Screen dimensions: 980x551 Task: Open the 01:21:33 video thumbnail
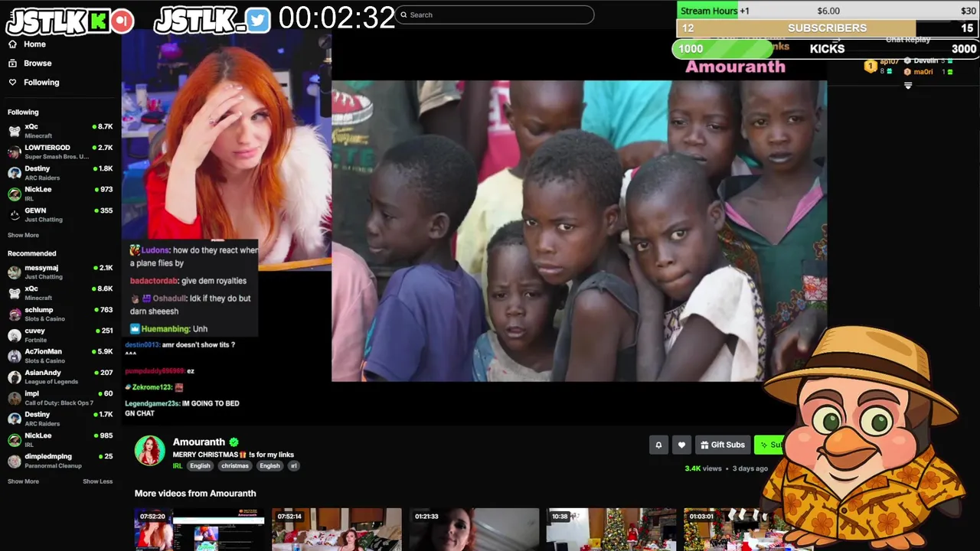[474, 530]
